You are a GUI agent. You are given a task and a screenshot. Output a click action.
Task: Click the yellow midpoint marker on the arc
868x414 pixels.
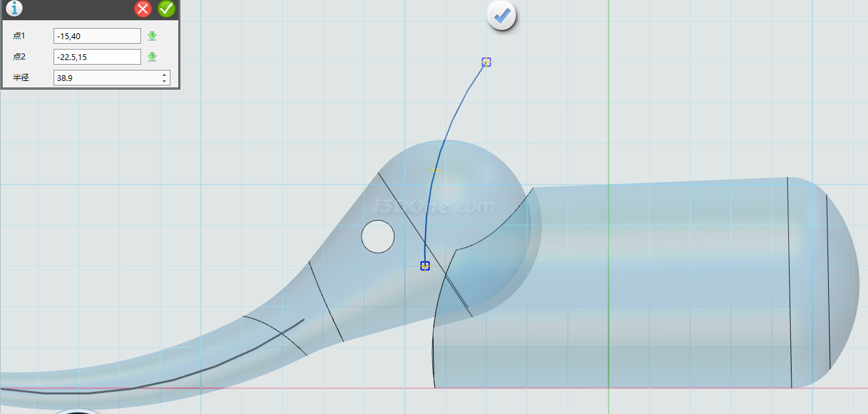point(434,172)
